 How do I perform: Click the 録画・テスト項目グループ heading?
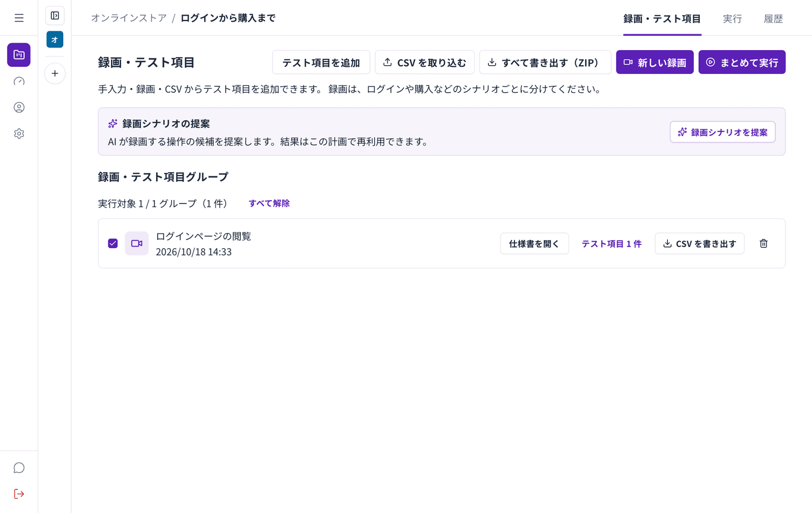pos(163,177)
